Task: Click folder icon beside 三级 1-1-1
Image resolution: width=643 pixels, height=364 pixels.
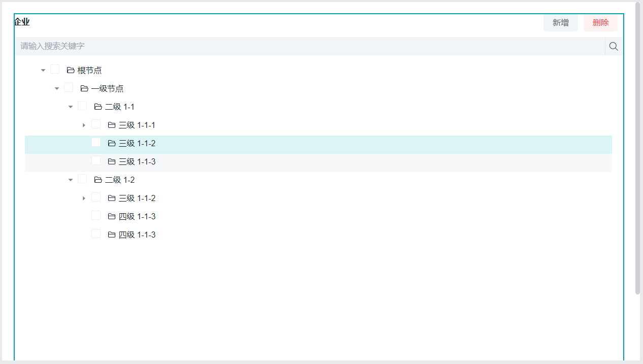Action: pyautogui.click(x=112, y=125)
